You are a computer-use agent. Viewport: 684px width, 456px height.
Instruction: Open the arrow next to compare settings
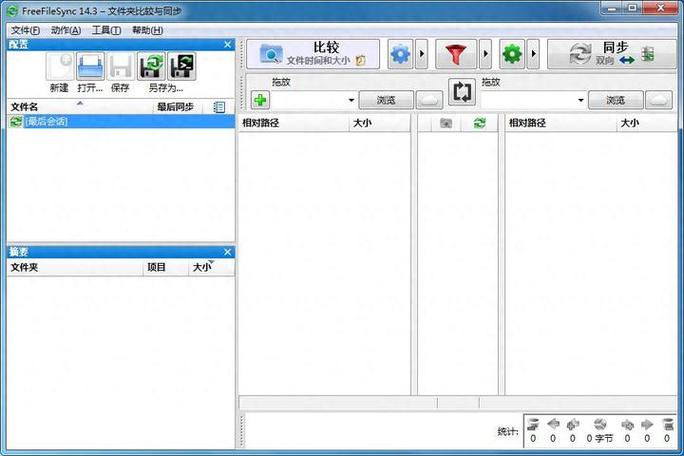422,53
